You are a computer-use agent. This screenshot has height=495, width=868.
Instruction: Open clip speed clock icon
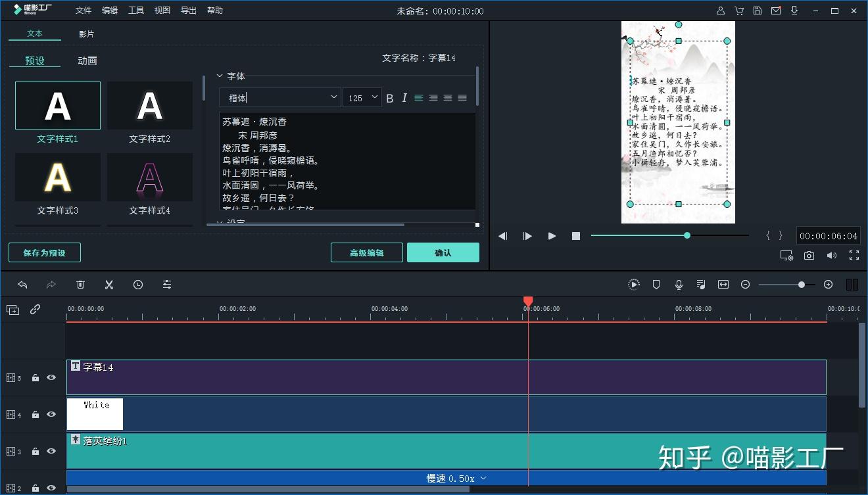[138, 285]
